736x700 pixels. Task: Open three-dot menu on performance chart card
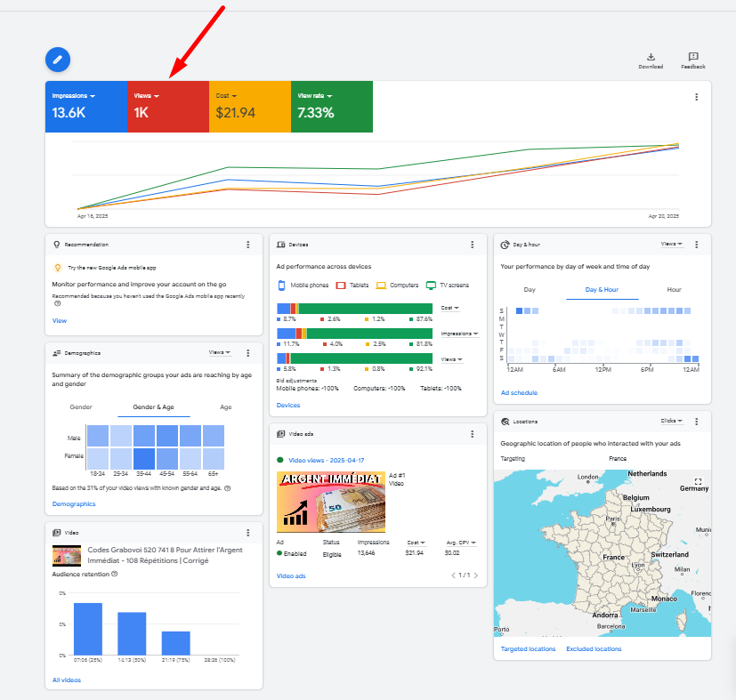pyautogui.click(x=696, y=97)
